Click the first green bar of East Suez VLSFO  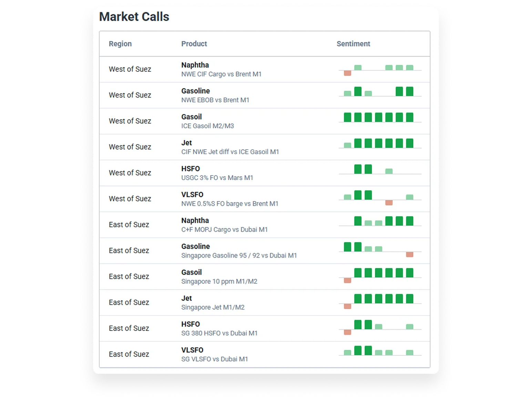coord(347,352)
